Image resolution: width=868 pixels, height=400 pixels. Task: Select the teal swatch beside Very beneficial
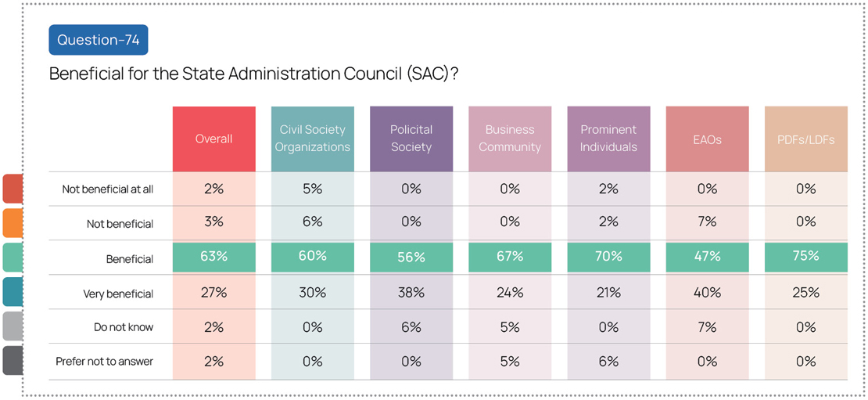pos(13,292)
